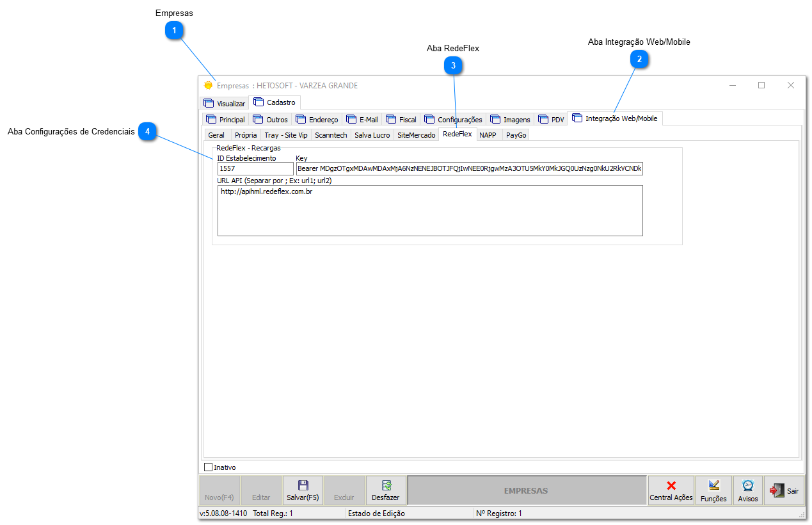Select the SiteMercado sub-tab

click(416, 135)
